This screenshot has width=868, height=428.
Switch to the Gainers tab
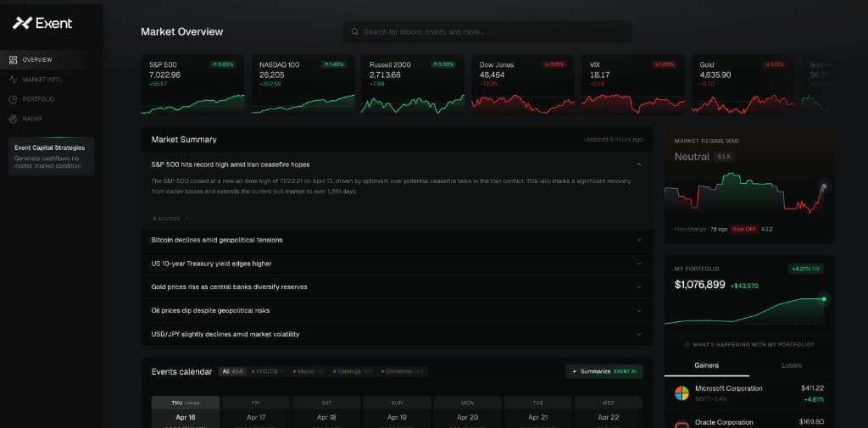(x=706, y=365)
